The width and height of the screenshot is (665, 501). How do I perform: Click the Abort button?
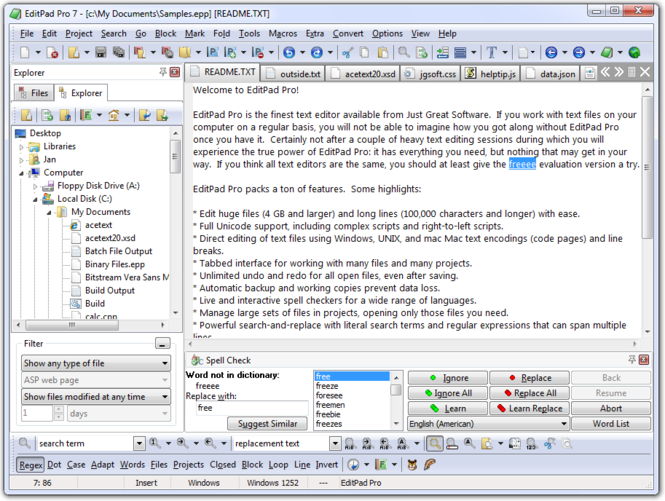(x=611, y=409)
